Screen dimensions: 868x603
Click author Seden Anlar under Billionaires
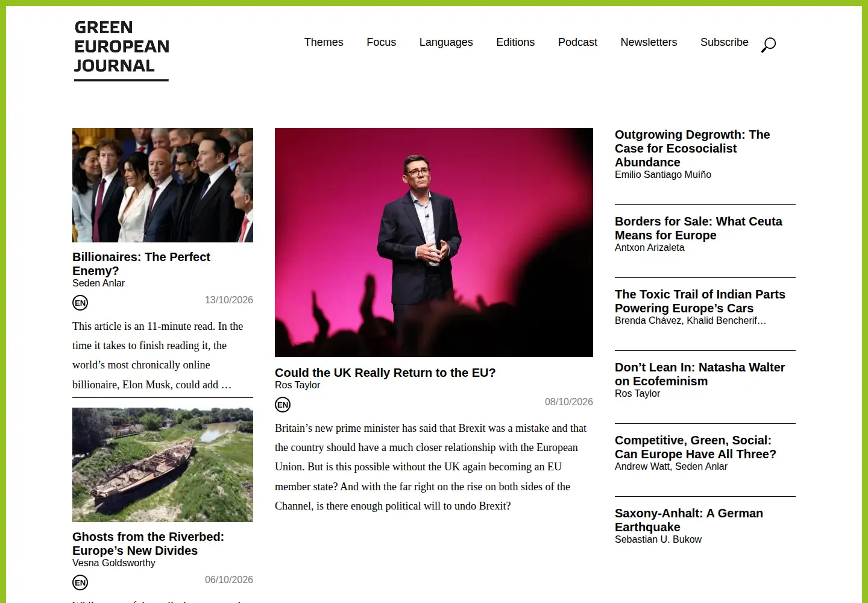(x=99, y=283)
